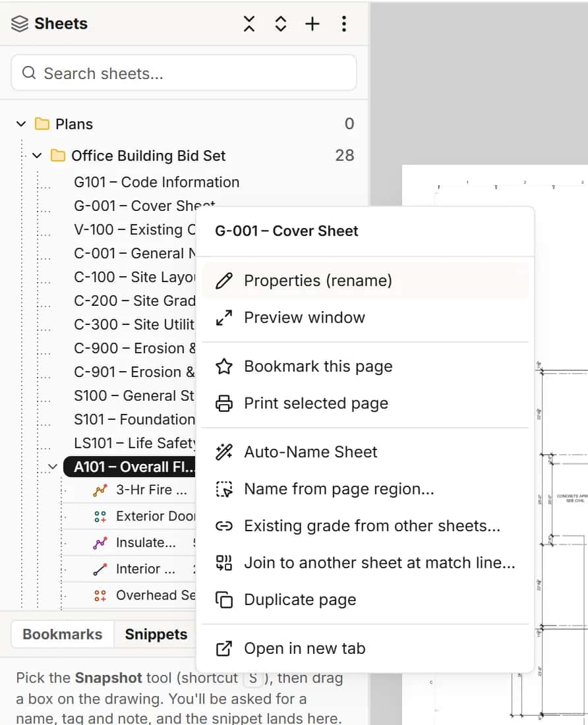
Task: Click the Insulate... polyline icon
Action: click(100, 543)
